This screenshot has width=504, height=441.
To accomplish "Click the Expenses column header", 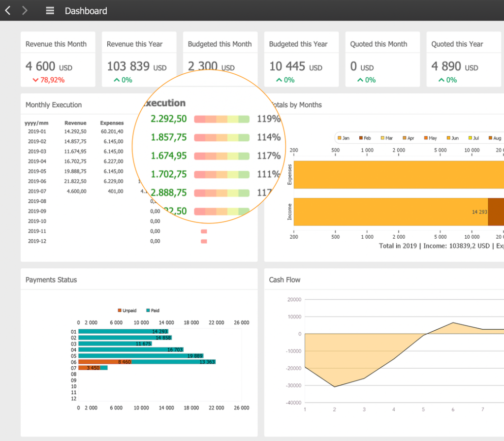I will [112, 123].
